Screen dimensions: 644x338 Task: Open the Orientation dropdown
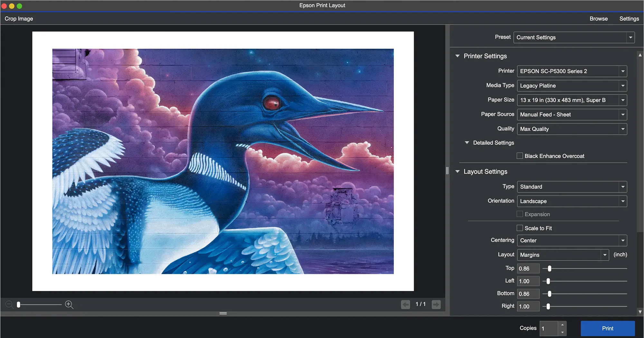(572, 201)
